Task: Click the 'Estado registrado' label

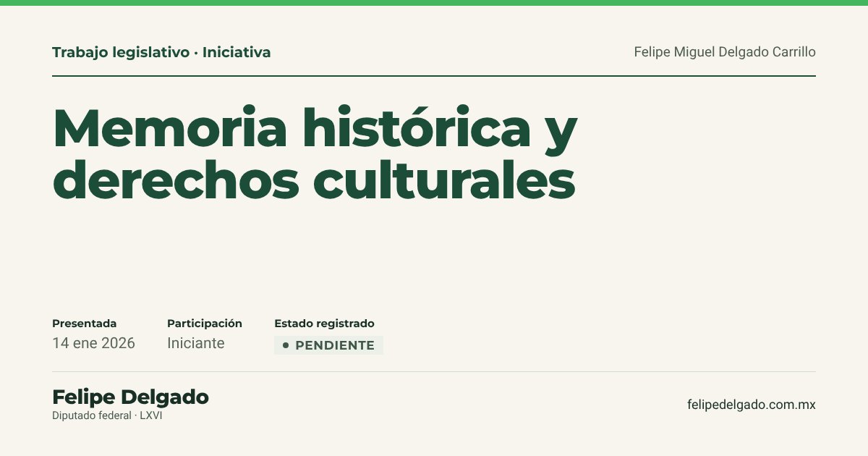Action: (x=324, y=324)
